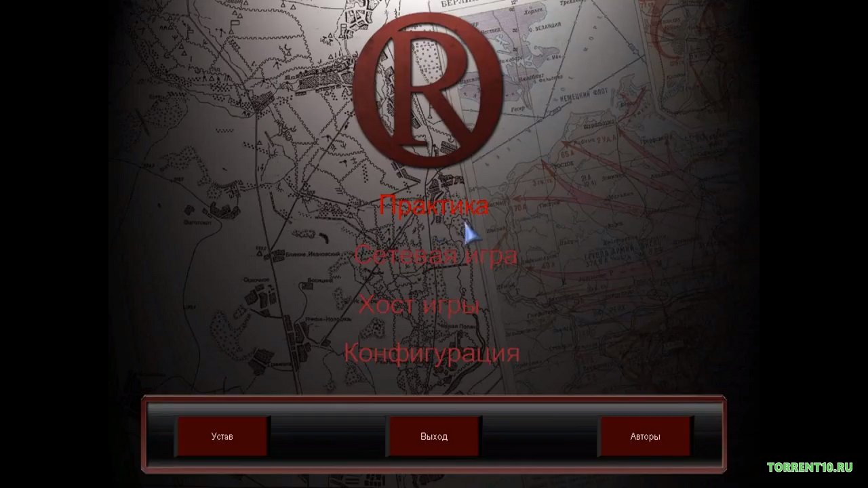868x488 pixels.
Task: Open the Авторы credits button
Action: [645, 436]
